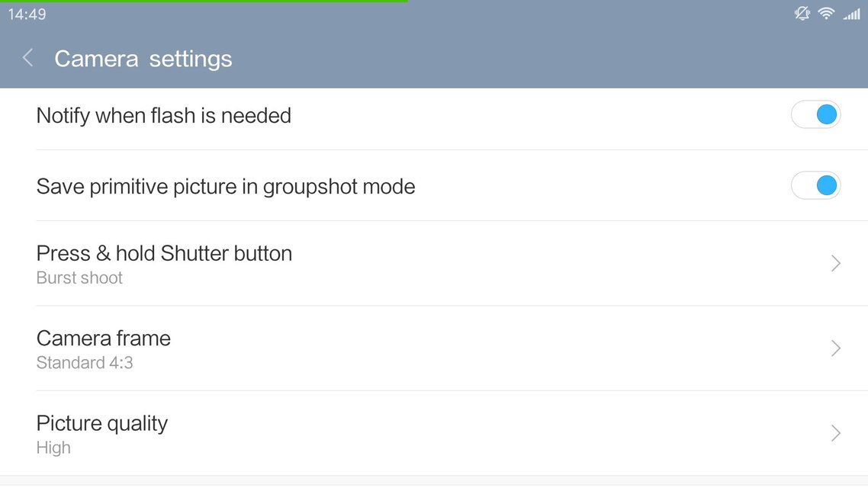
Task: Disable Save primitive picture in groupshot switch
Action: click(x=815, y=186)
